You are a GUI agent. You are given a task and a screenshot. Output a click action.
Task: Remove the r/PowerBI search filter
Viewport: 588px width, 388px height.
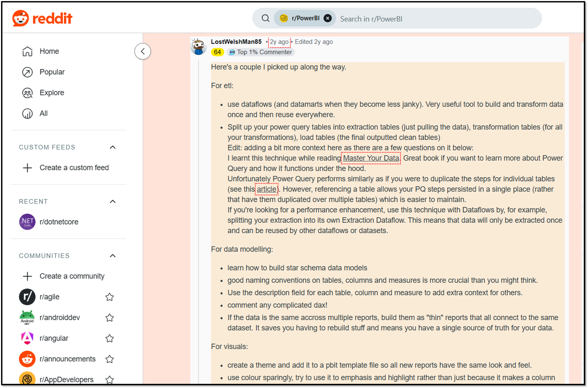point(328,18)
